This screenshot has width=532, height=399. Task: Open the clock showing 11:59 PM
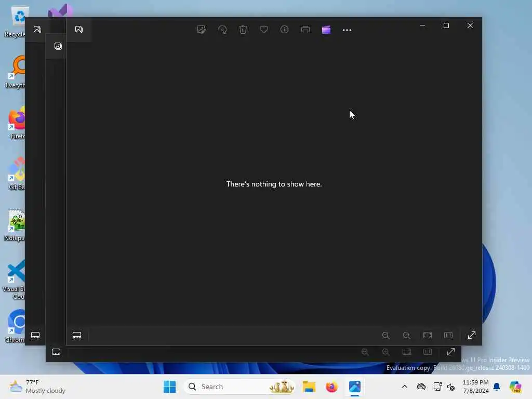pyautogui.click(x=476, y=387)
